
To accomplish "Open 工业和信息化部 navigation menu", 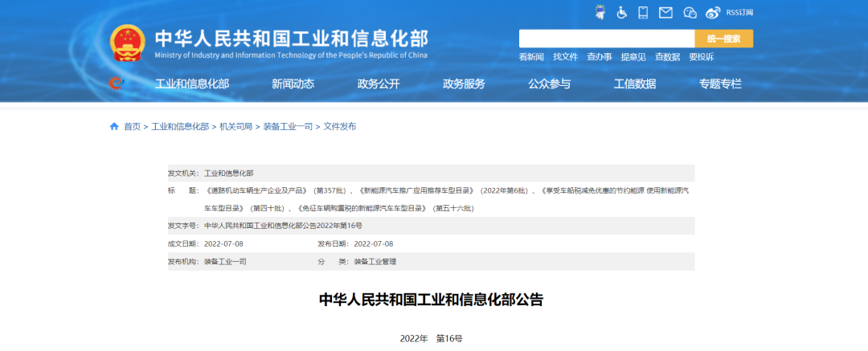I will [192, 84].
